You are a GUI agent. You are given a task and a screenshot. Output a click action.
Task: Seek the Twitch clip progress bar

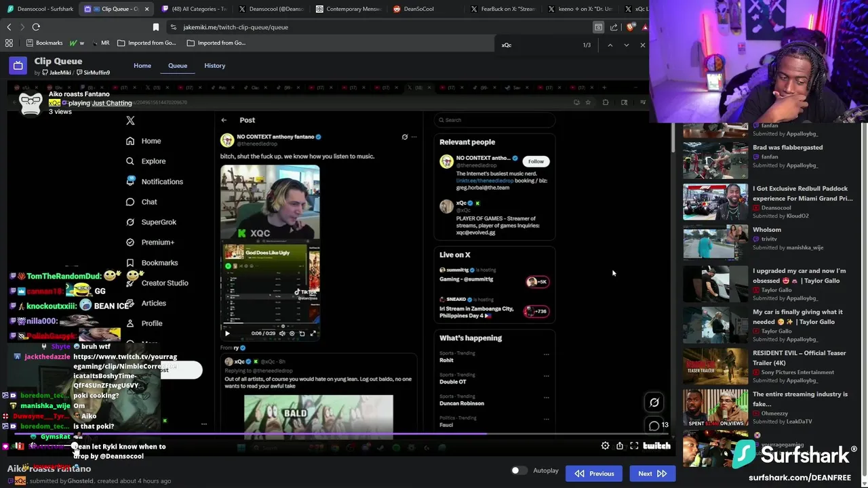(x=339, y=435)
